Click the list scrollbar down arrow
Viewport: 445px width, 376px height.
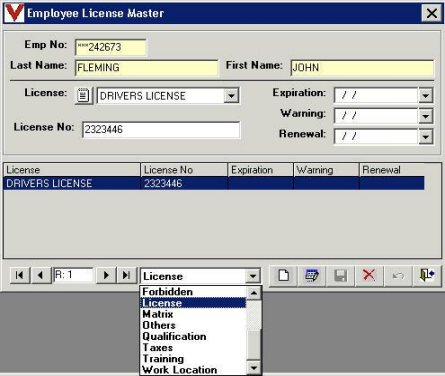pos(254,368)
